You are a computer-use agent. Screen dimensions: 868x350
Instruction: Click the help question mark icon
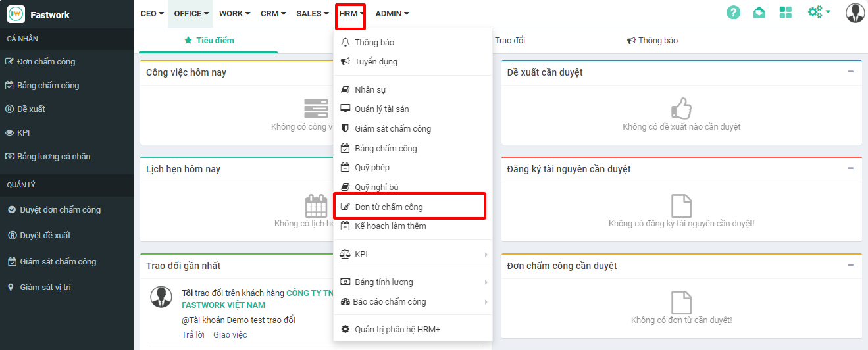tap(733, 12)
